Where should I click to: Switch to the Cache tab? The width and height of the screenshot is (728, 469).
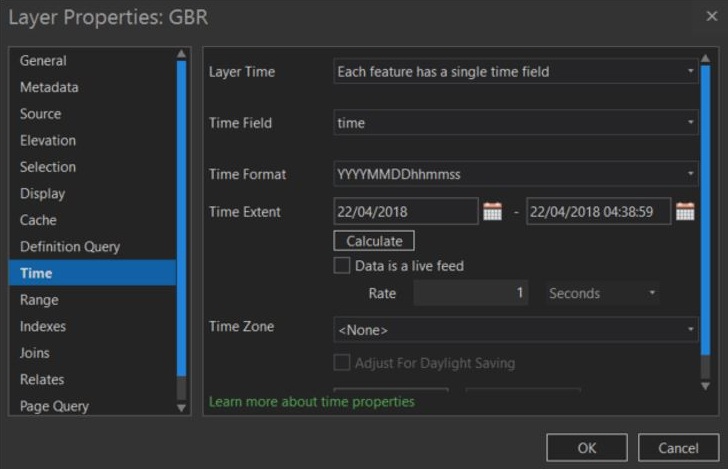pos(92,220)
